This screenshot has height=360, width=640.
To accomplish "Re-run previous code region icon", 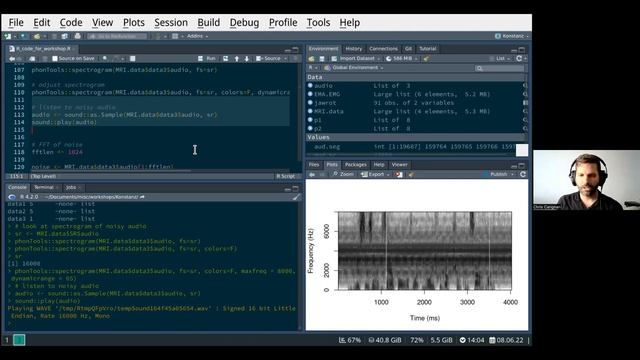I will coord(225,59).
